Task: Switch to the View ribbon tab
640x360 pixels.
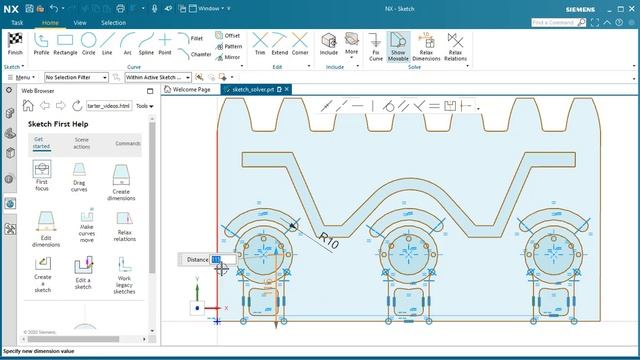Action: pos(80,23)
